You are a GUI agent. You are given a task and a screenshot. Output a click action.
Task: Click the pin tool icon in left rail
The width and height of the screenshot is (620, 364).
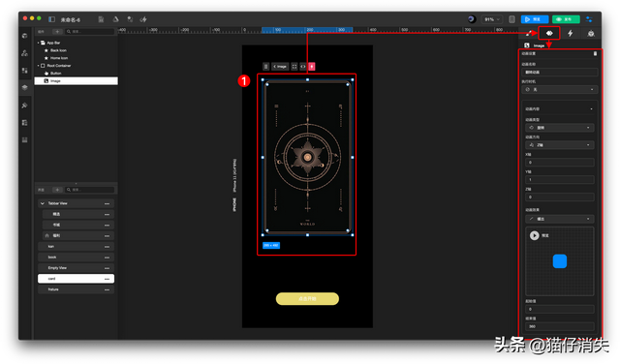point(24,106)
